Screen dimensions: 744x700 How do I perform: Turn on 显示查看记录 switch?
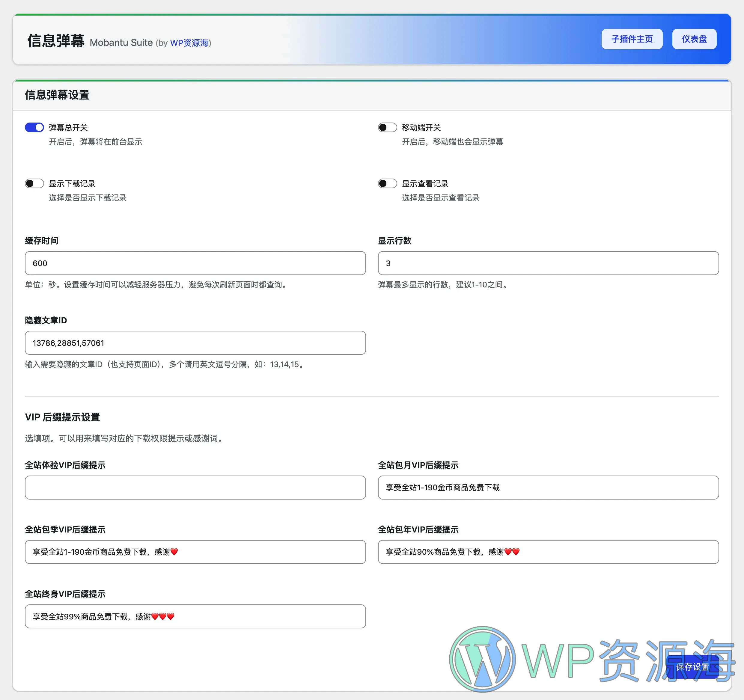tap(387, 183)
